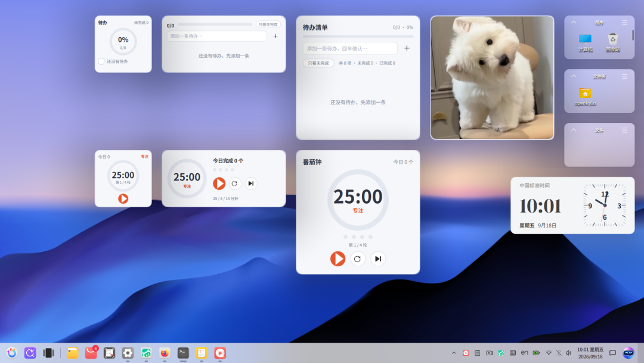
Task: Skip phase in the medium pomodoro widget
Action: pyautogui.click(x=251, y=183)
